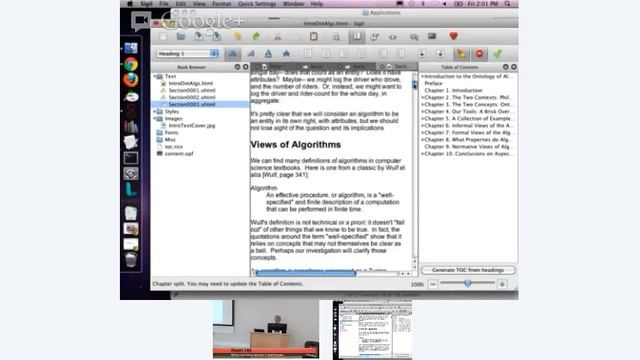Expand Chapter 2 in Table of Contents
The width and height of the screenshot is (640, 360).
pyautogui.click(x=422, y=98)
